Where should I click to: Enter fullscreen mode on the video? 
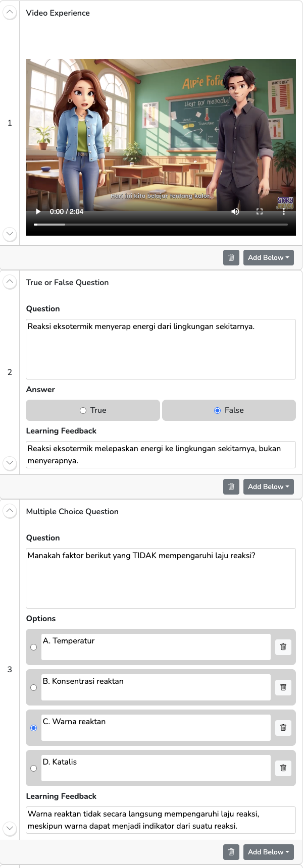(260, 211)
